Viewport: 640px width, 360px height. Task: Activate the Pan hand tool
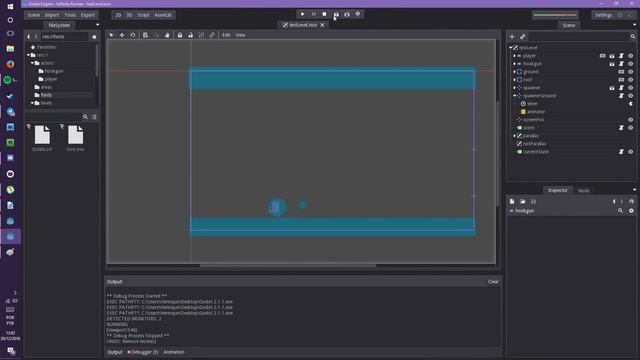click(x=167, y=35)
